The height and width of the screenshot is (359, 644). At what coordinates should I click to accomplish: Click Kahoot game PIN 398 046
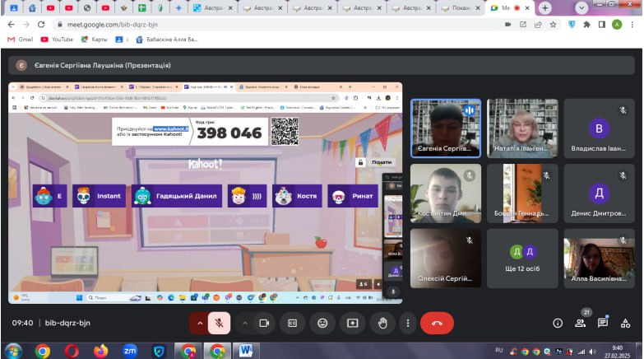[229, 133]
